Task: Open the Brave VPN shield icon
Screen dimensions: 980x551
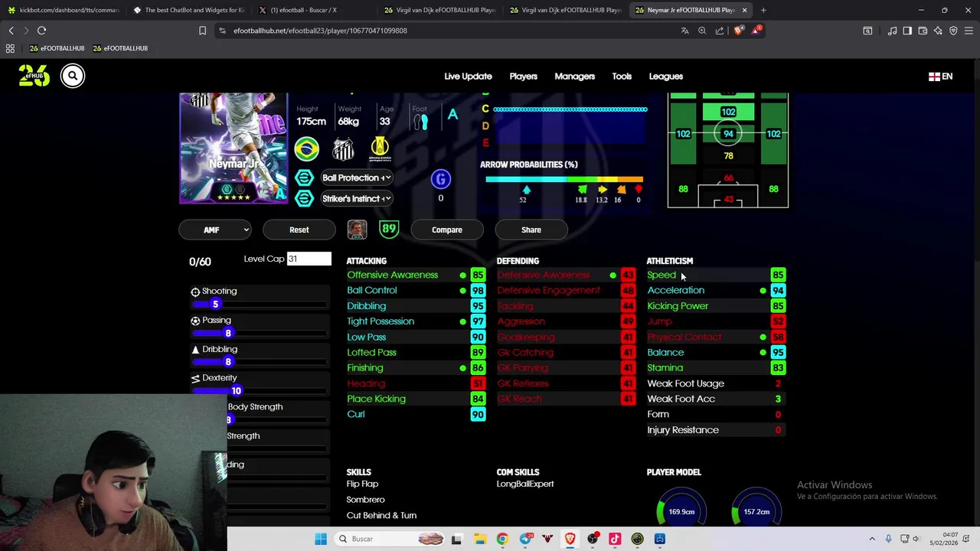Action: (953, 31)
